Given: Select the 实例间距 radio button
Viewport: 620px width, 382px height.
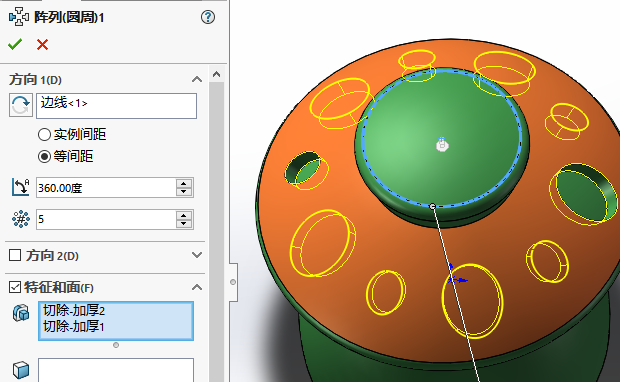Looking at the screenshot, I should pos(44,134).
